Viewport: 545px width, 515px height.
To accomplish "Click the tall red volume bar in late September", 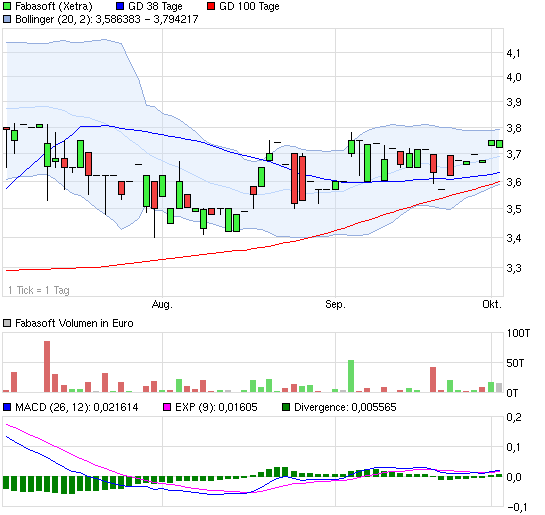I will (x=433, y=379).
